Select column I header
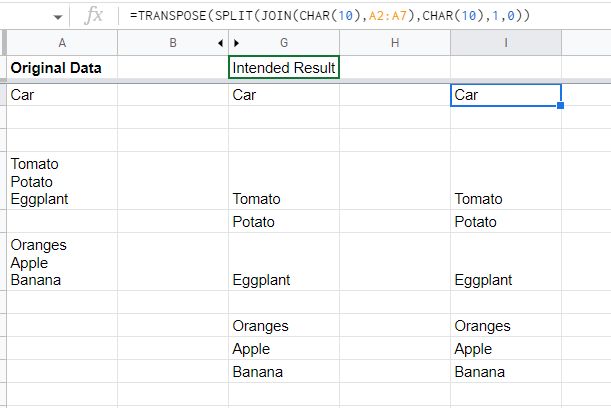Image resolution: width=611 pixels, height=408 pixels. click(x=505, y=43)
